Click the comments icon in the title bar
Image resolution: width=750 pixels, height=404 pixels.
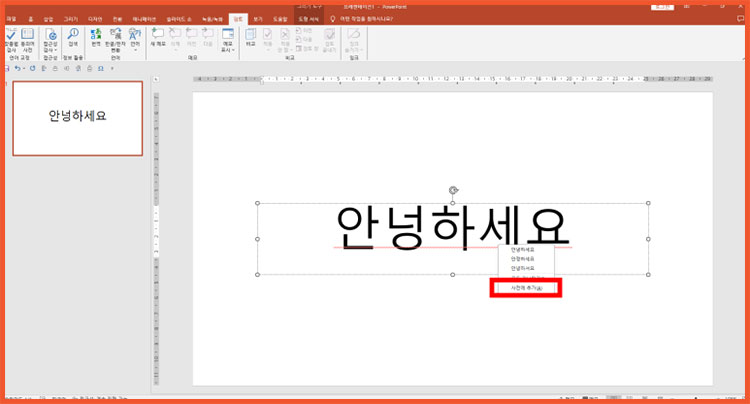tap(740, 19)
